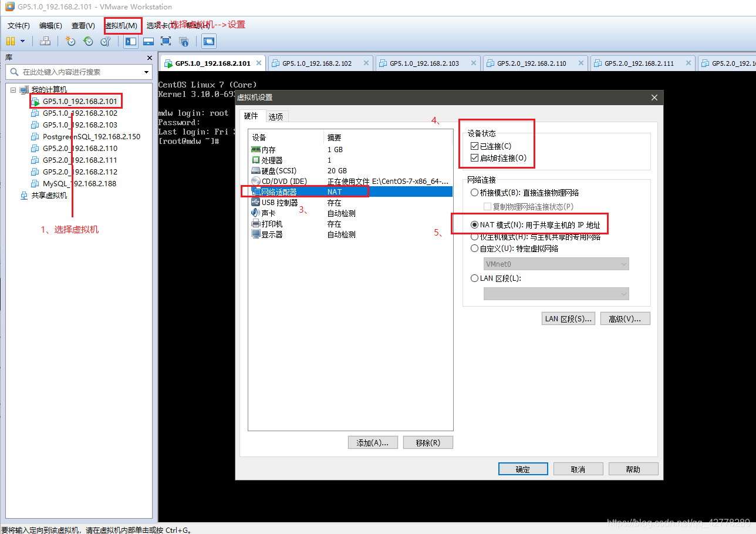Click the 添加(A)... button
This screenshot has width=756, height=534.
373,442
